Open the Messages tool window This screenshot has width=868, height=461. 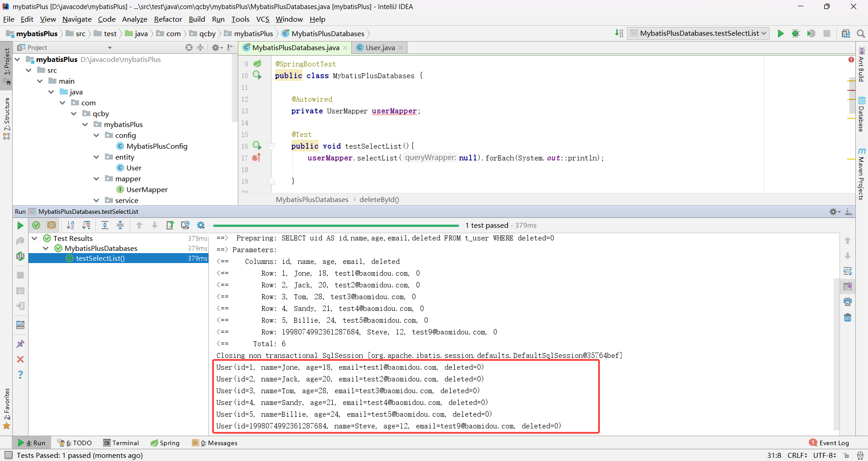[x=215, y=443]
